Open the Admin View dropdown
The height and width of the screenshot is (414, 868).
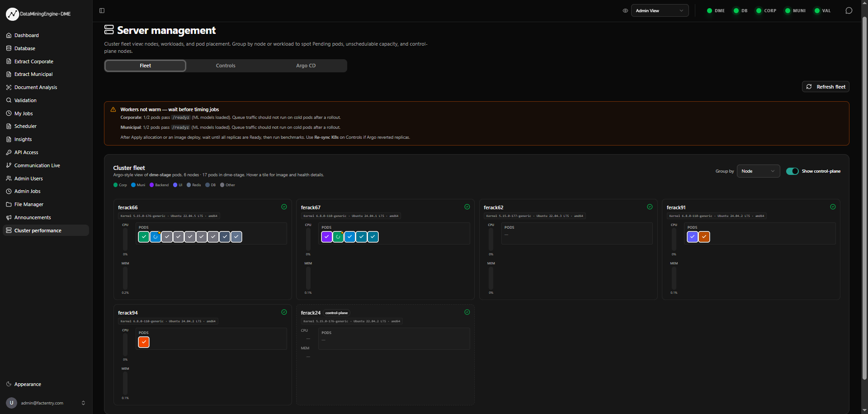660,11
